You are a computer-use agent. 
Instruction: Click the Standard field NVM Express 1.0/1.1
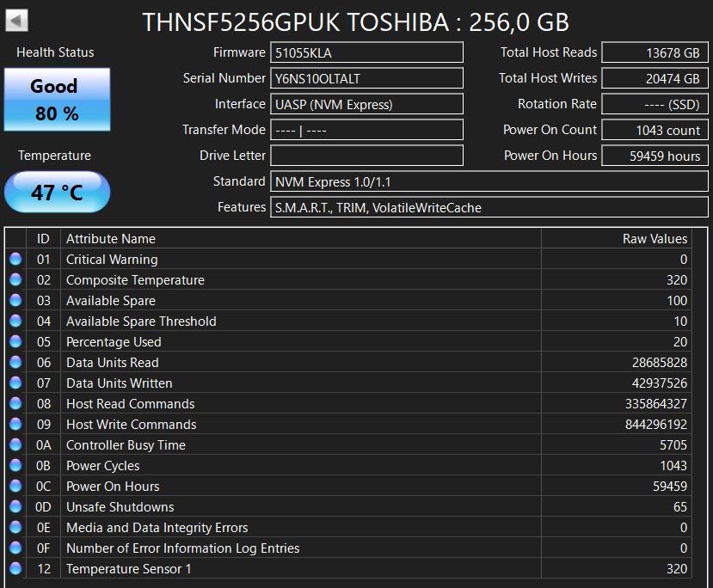coord(489,181)
